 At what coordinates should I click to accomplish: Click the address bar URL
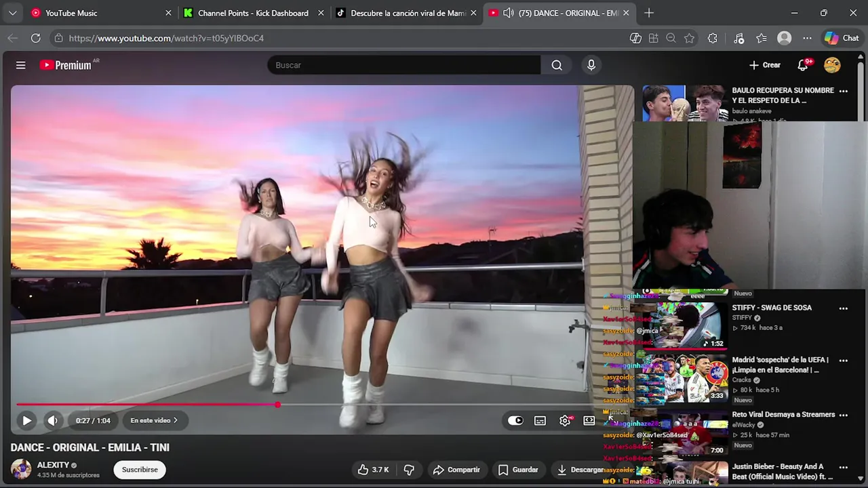[x=166, y=39]
